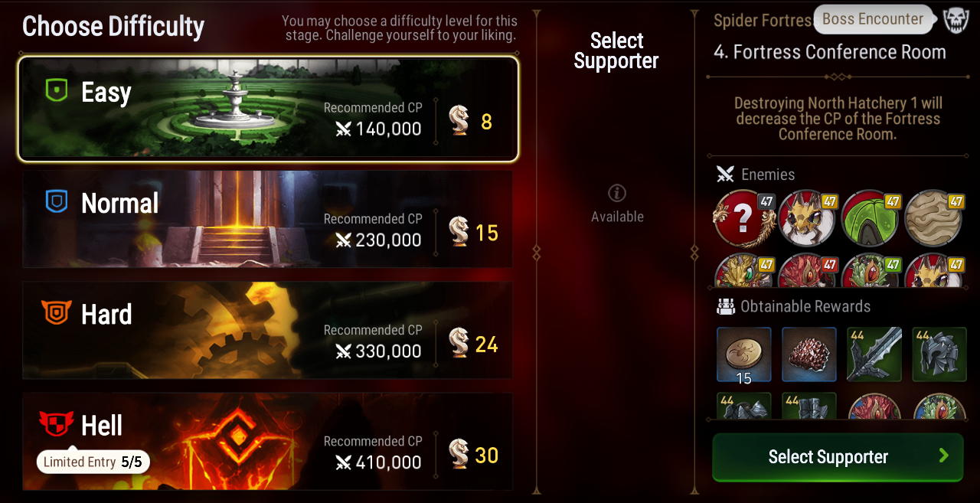Click the Boss Encounter label bubble
Viewport: 980px width, 503px height.
point(873,20)
